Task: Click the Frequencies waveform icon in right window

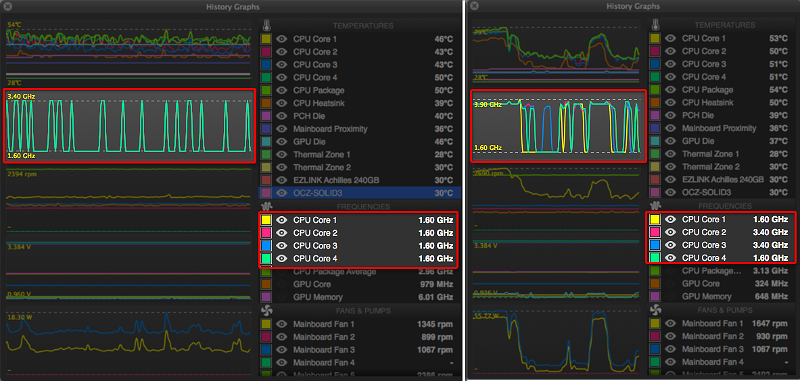Action: [655, 206]
